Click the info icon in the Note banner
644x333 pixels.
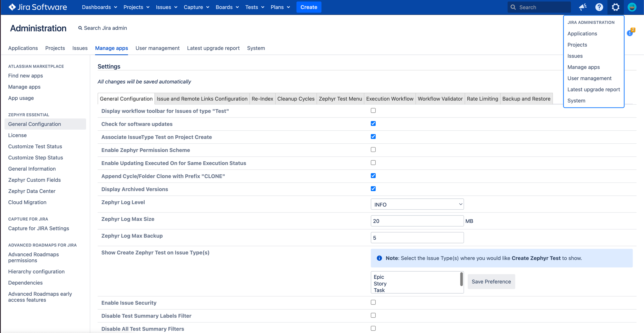(379, 258)
